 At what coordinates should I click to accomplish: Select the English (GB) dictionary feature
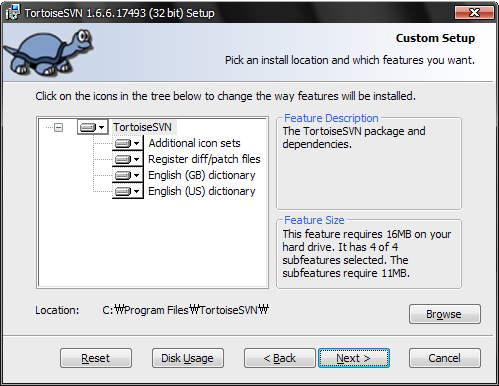tap(202, 175)
